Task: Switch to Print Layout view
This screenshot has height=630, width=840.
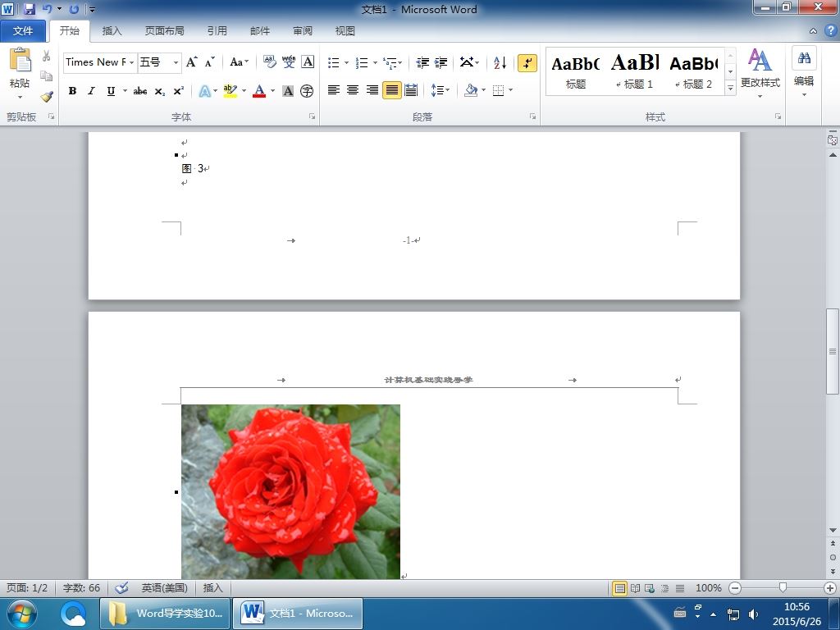Action: coord(620,588)
